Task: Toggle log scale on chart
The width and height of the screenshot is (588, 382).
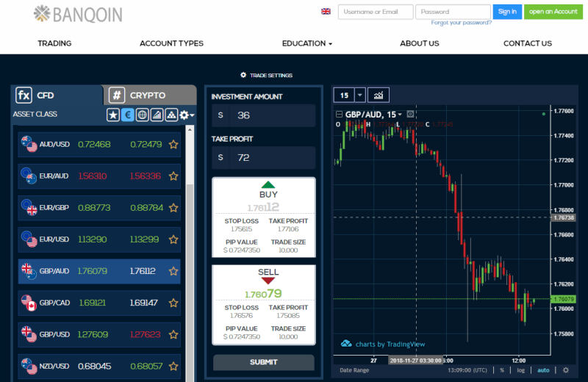Action: point(521,370)
